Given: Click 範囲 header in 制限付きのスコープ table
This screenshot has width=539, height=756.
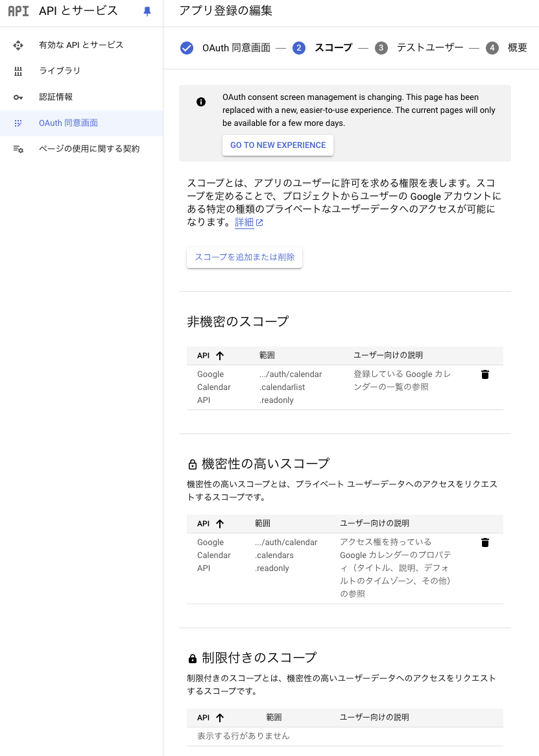Looking at the screenshot, I should 274,718.
